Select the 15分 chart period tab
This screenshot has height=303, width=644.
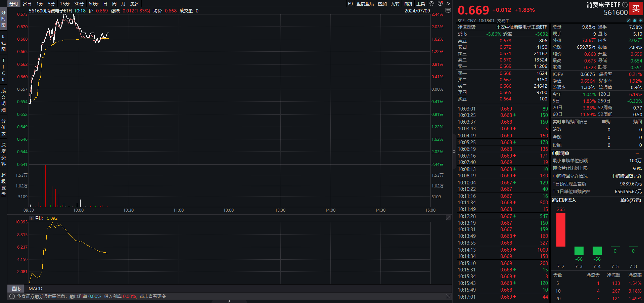click(64, 4)
